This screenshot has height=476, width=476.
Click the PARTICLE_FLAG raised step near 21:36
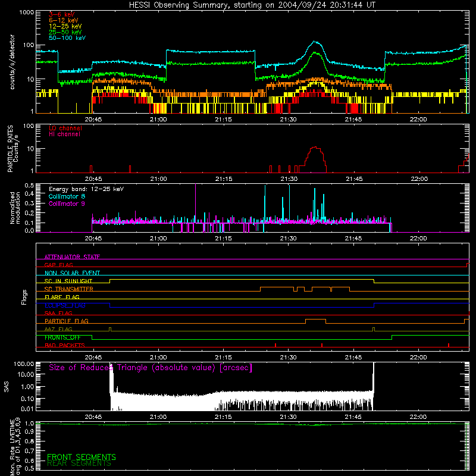(316, 320)
